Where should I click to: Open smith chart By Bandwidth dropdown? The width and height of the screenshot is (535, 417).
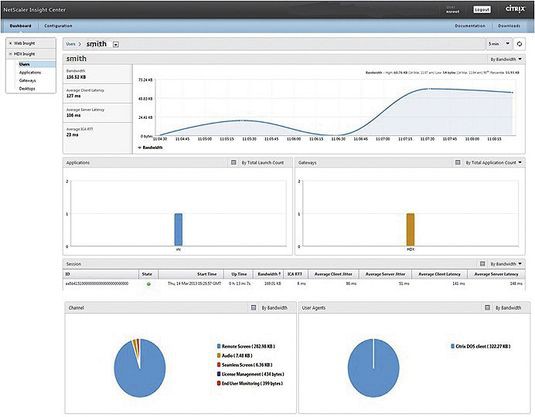506,59
